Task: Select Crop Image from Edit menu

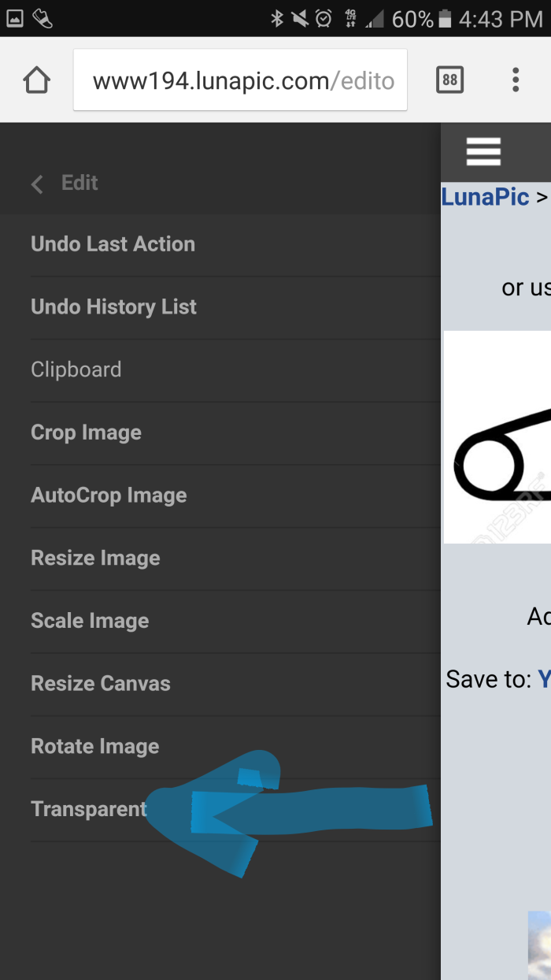Action: (x=86, y=432)
